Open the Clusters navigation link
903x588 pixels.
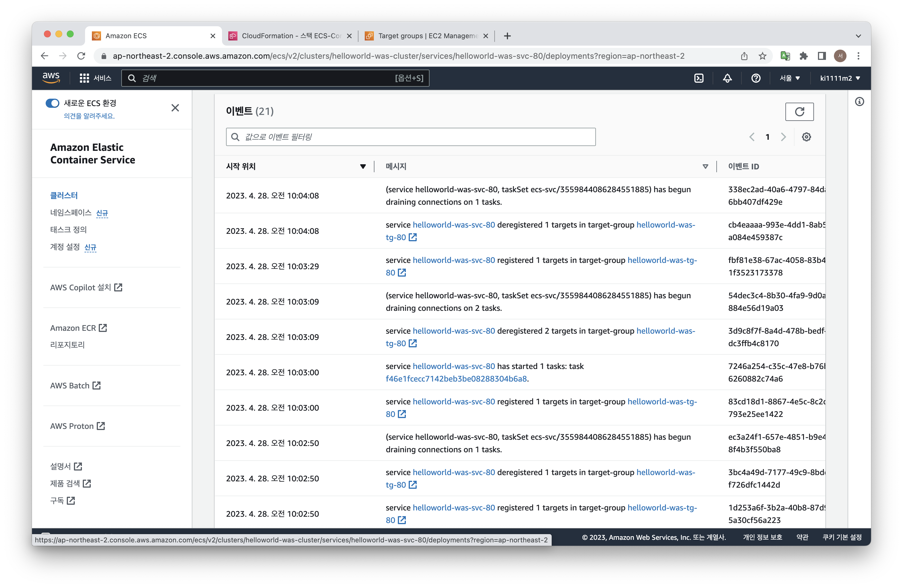point(64,195)
